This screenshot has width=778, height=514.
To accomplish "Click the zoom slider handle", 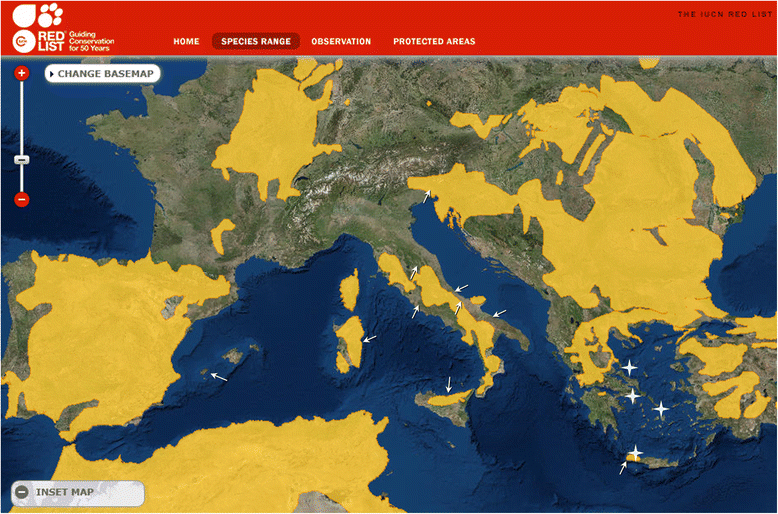I will click(21, 160).
